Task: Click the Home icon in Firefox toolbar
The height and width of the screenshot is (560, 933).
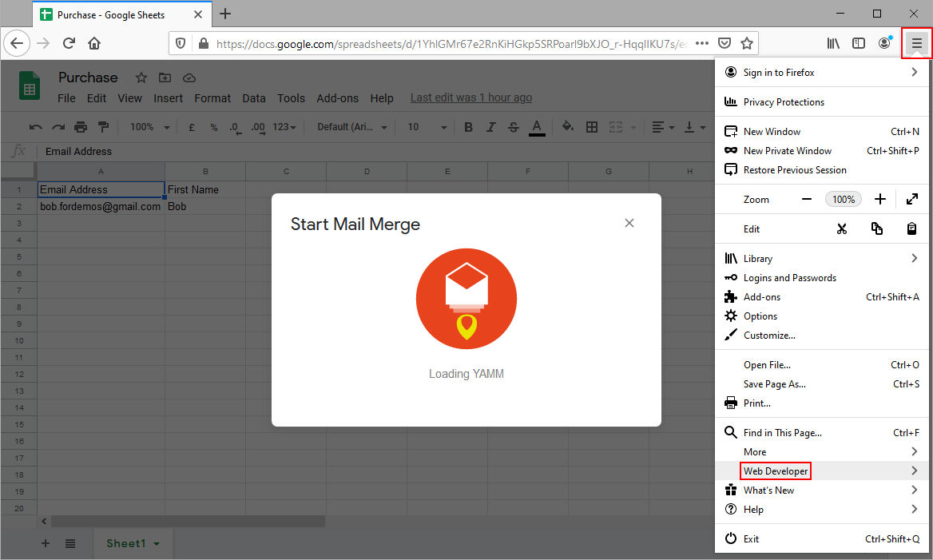Action: tap(94, 43)
